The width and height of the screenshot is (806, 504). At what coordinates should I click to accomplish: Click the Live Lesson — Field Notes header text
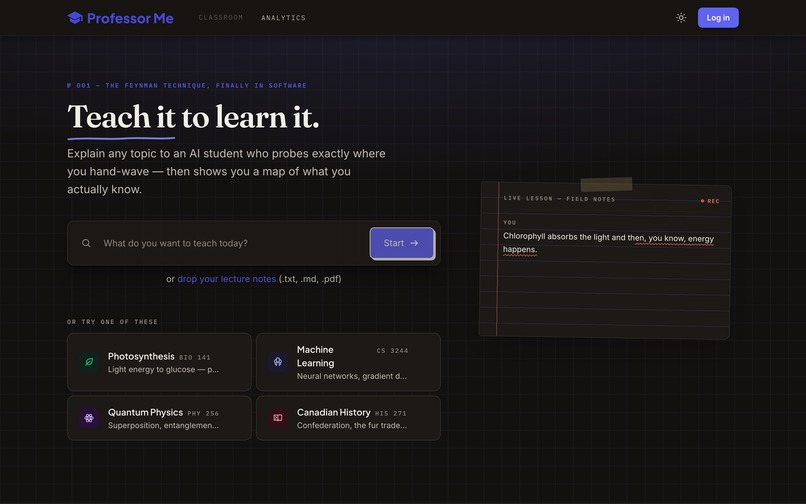tap(559, 199)
